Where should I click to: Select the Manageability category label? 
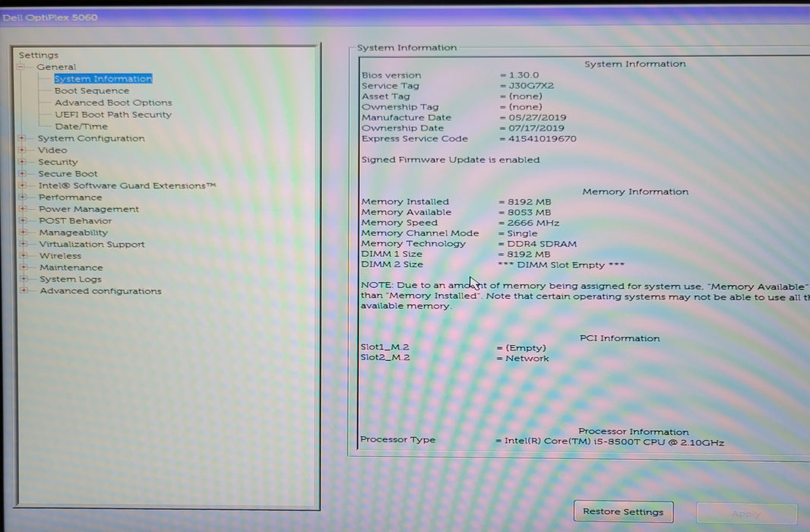tap(74, 233)
